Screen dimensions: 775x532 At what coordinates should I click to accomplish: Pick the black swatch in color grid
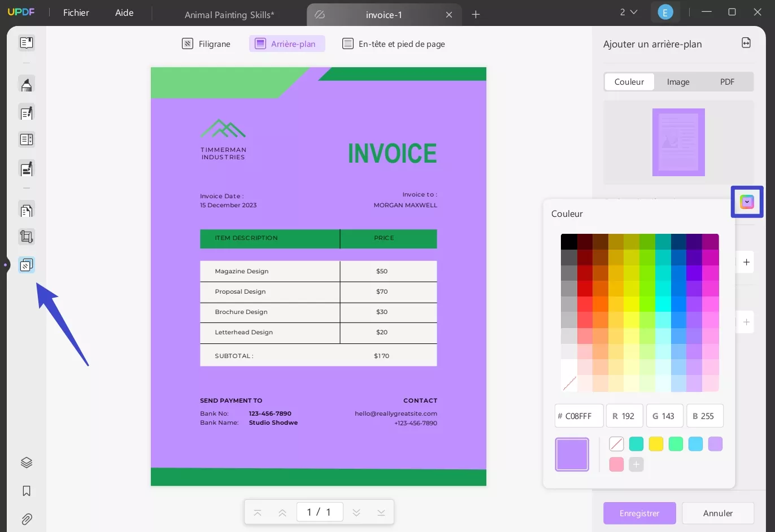pos(569,242)
